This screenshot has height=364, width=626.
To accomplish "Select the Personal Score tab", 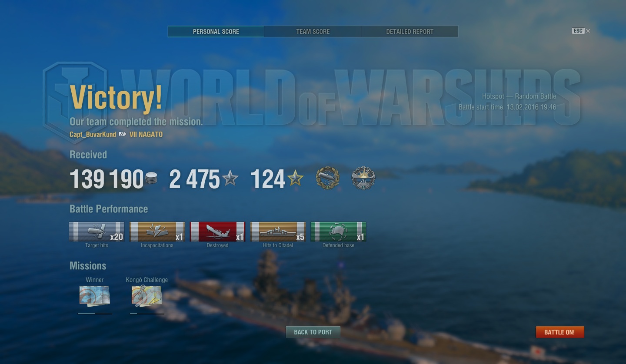I will tap(216, 32).
